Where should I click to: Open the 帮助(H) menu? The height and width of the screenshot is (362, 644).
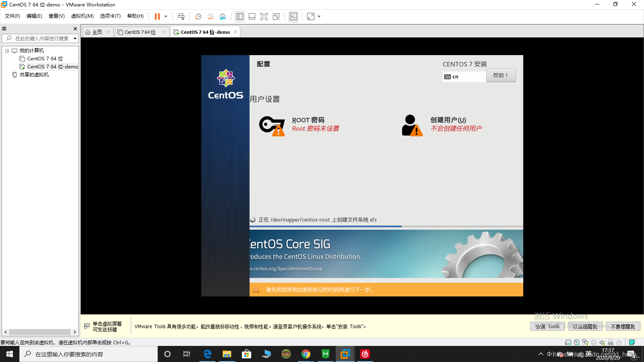coord(135,16)
